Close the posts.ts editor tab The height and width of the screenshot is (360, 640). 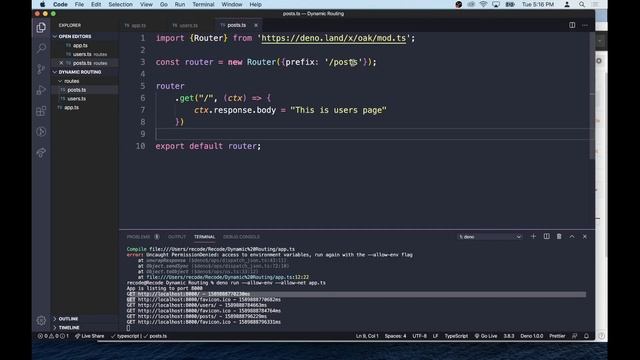(x=256, y=25)
